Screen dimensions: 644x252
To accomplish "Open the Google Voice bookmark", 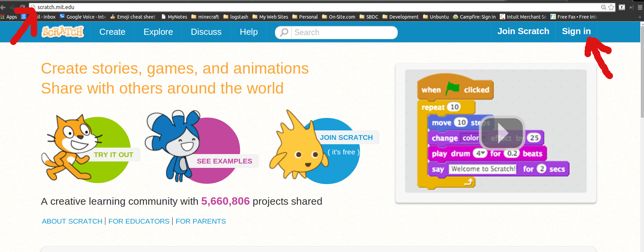I will (x=83, y=17).
